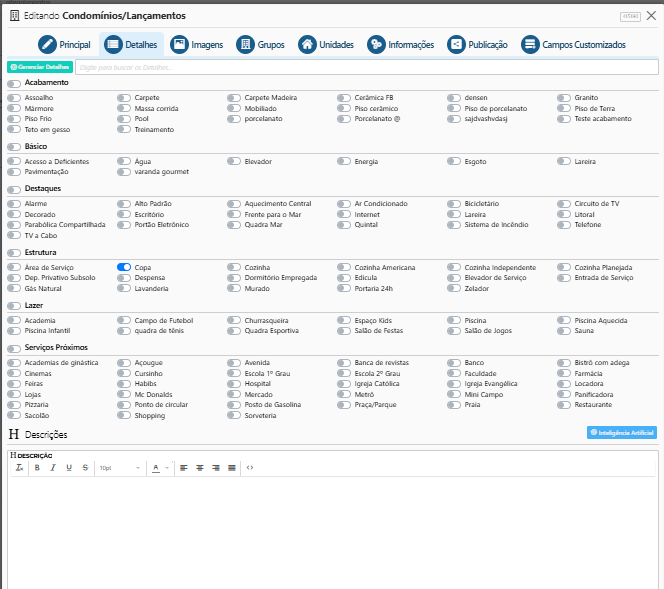Disable the Copa toggle

click(124, 268)
